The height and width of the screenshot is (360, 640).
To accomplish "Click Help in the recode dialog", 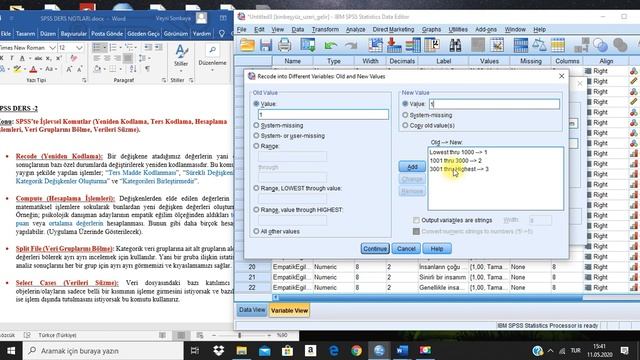I will (x=437, y=249).
